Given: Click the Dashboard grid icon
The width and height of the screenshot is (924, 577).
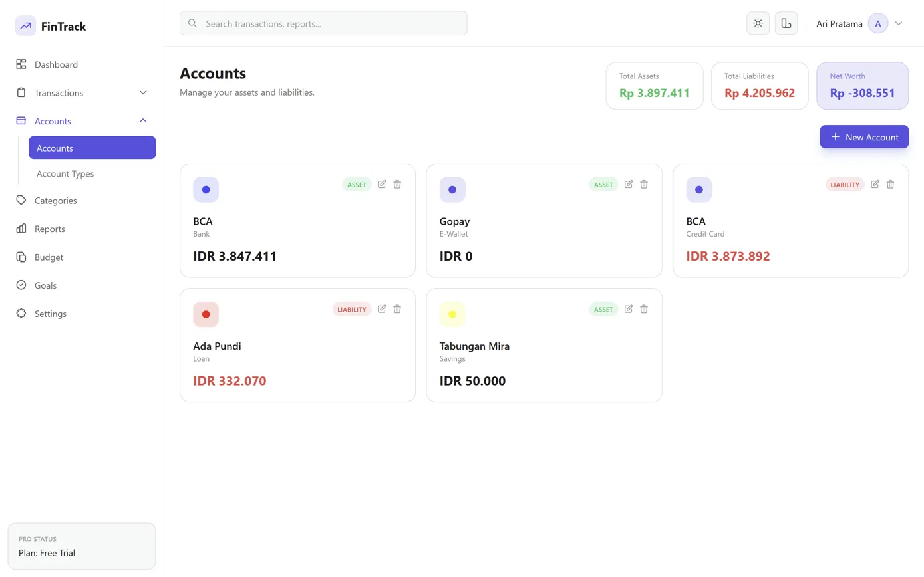Looking at the screenshot, I should pos(21,64).
